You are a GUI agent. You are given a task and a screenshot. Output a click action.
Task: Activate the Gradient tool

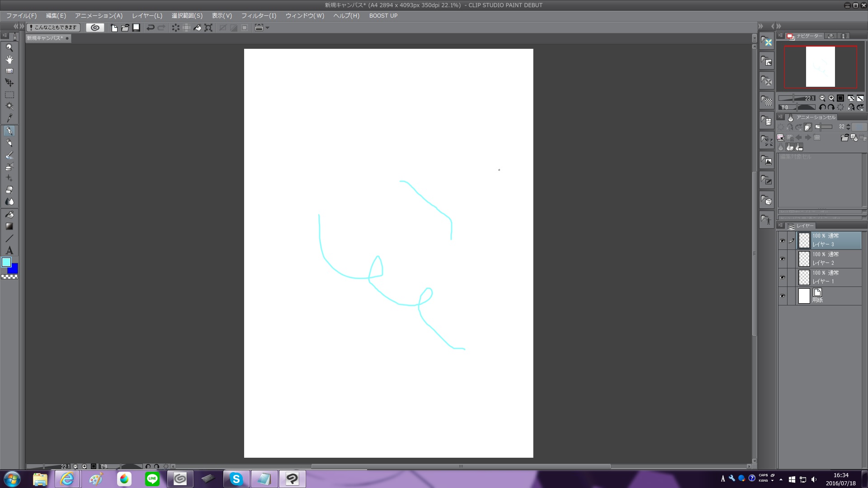[x=9, y=226]
